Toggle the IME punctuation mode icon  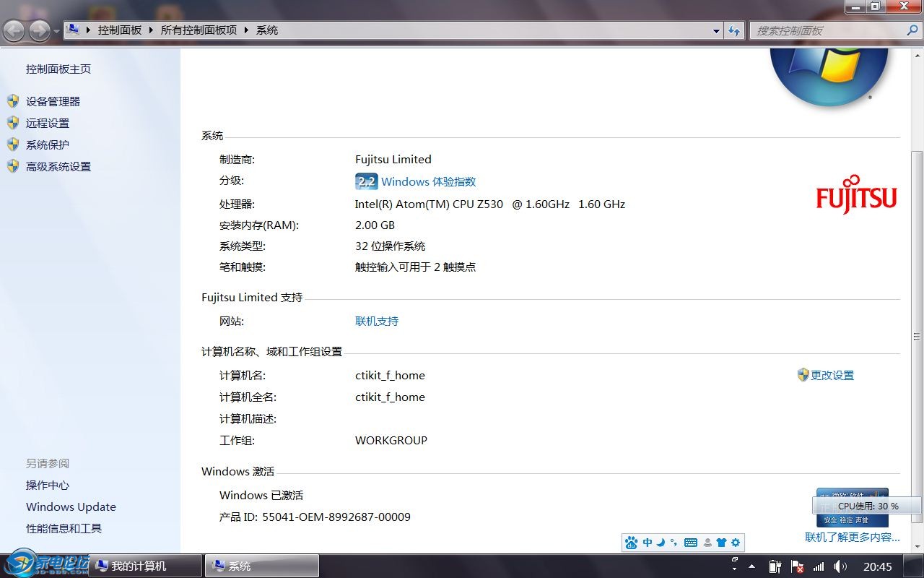674,543
